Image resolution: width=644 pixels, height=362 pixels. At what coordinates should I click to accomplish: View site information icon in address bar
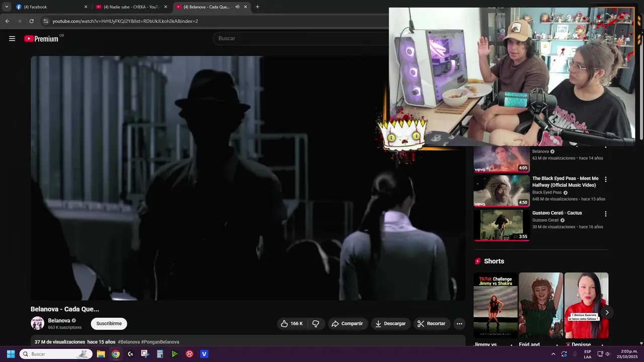click(46, 21)
